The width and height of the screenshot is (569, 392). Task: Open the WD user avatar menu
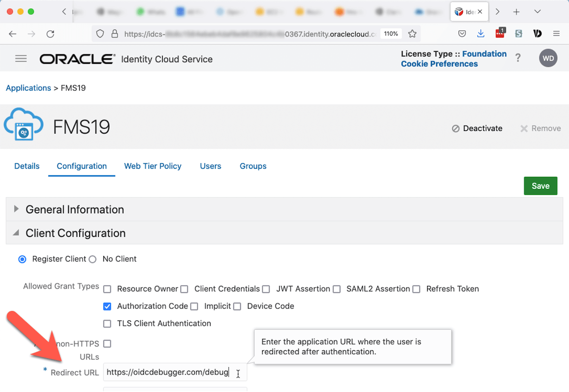tap(548, 59)
